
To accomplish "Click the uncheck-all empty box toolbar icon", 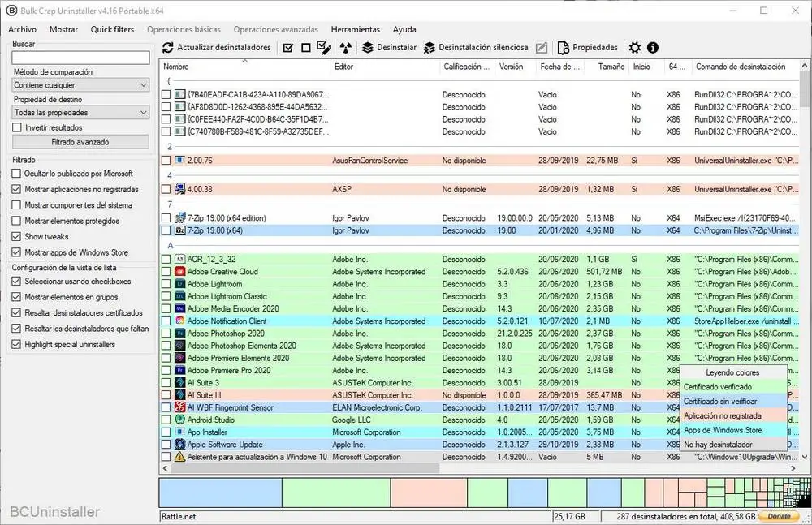I will click(x=305, y=48).
